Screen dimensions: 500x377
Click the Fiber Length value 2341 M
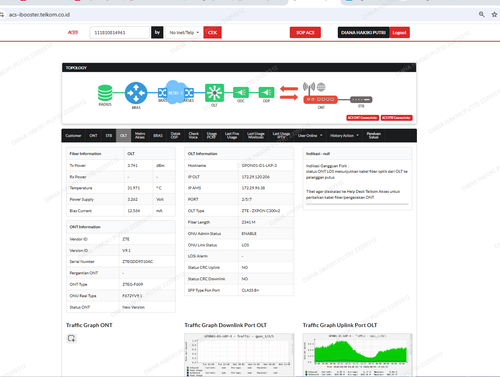[248, 222]
